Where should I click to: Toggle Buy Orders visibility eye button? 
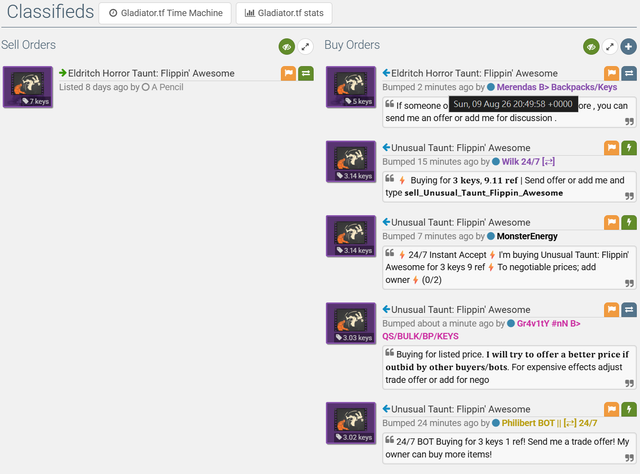591,47
